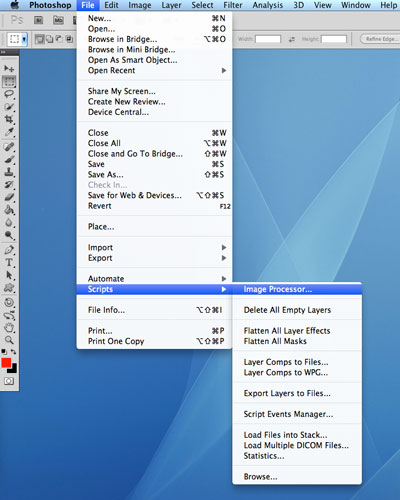
Task: Reset to default foreground and background colors
Action: [x=4, y=351]
